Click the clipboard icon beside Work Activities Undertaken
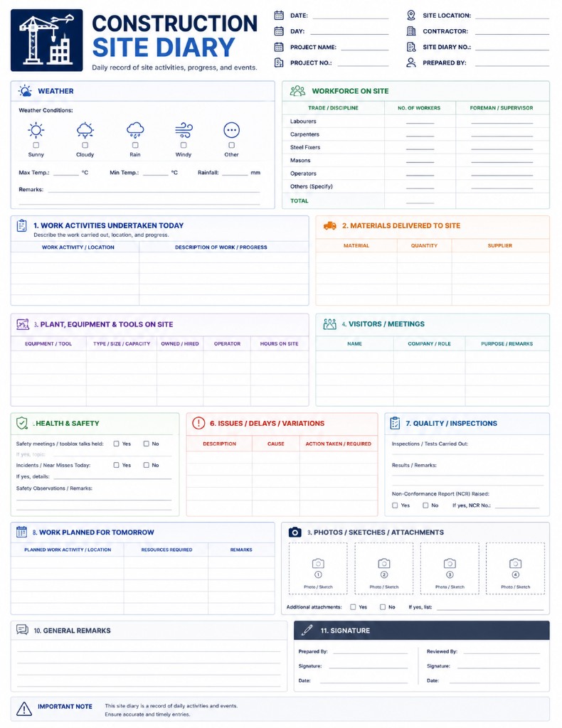 [22, 225]
